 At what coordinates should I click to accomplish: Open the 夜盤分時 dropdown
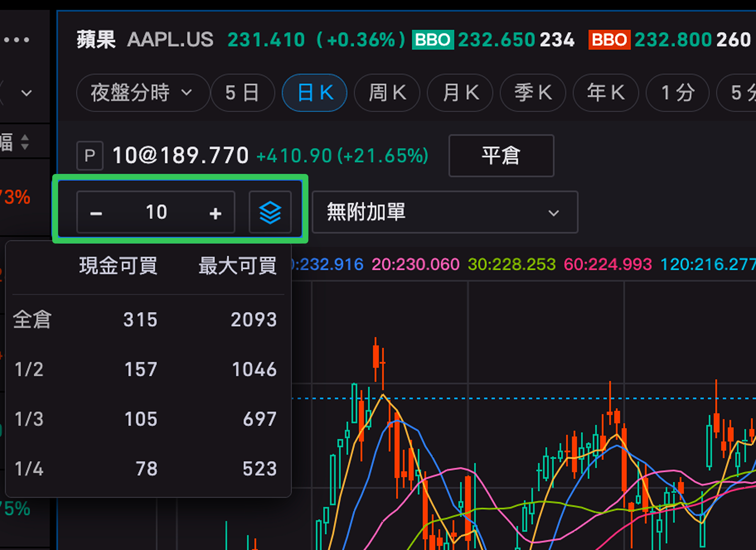[x=142, y=93]
